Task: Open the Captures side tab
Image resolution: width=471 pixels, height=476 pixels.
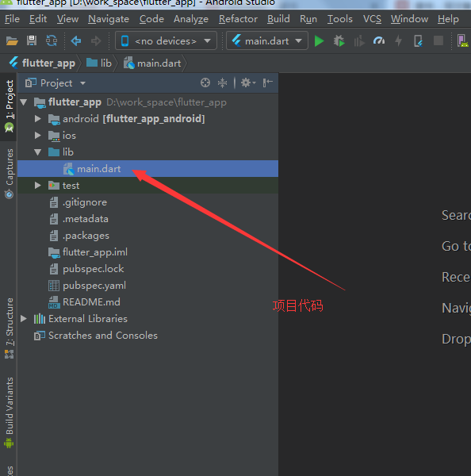Action: click(9, 174)
